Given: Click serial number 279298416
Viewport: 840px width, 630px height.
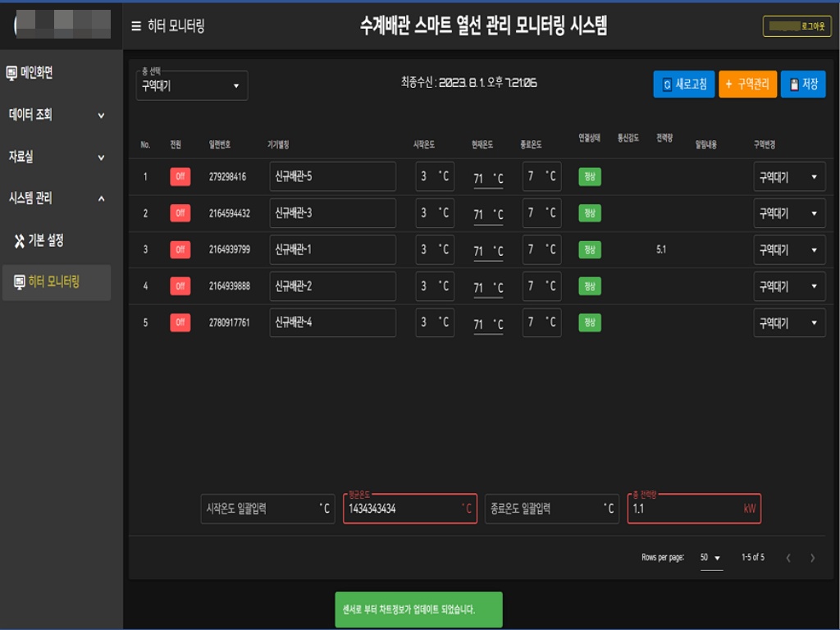Looking at the screenshot, I should pyautogui.click(x=227, y=177).
